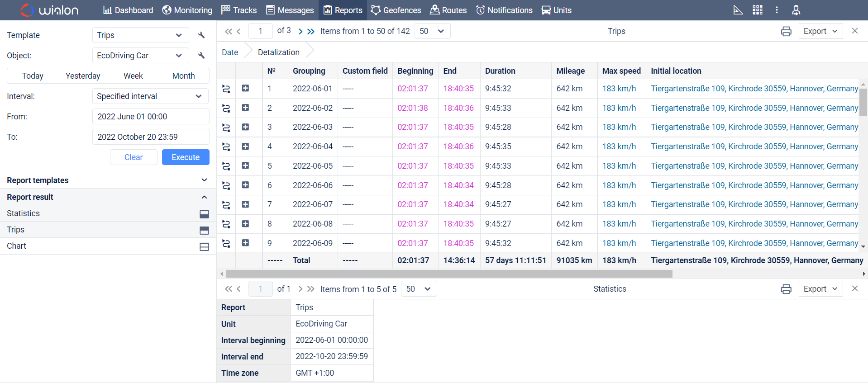
Task: Switch to the Geofences tab
Action: 396,10
